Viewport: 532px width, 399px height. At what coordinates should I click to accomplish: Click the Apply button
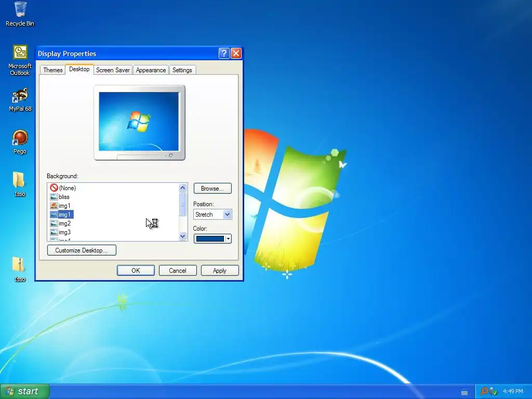pos(220,270)
